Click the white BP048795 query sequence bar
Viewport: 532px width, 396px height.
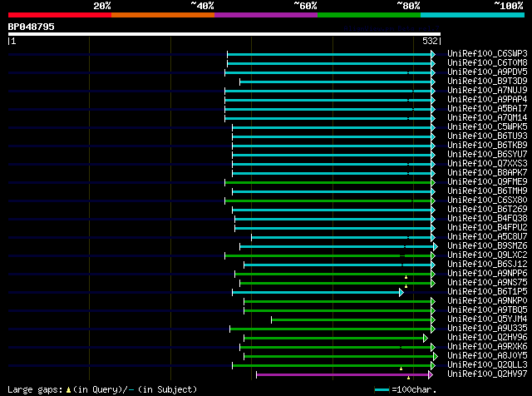pyautogui.click(x=224, y=34)
